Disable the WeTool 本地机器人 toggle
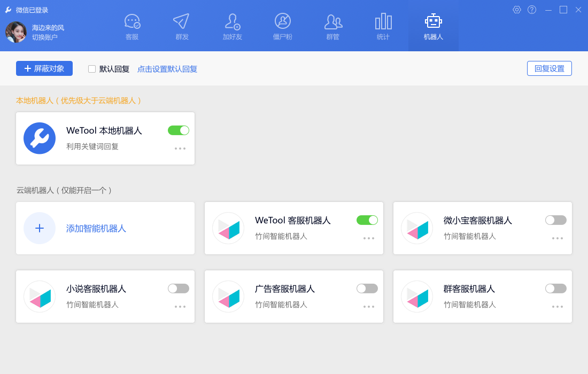 click(179, 130)
